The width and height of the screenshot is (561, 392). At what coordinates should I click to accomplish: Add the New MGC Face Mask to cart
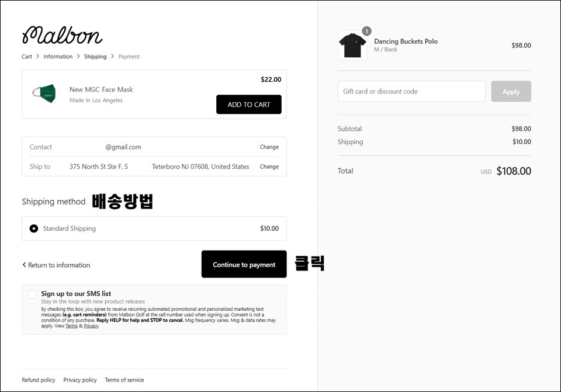point(249,105)
